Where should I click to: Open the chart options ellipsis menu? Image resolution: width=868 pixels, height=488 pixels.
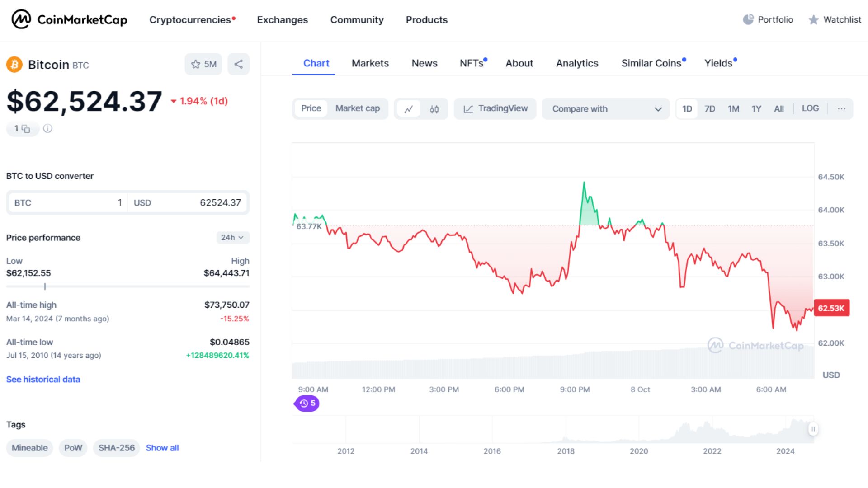coord(841,108)
